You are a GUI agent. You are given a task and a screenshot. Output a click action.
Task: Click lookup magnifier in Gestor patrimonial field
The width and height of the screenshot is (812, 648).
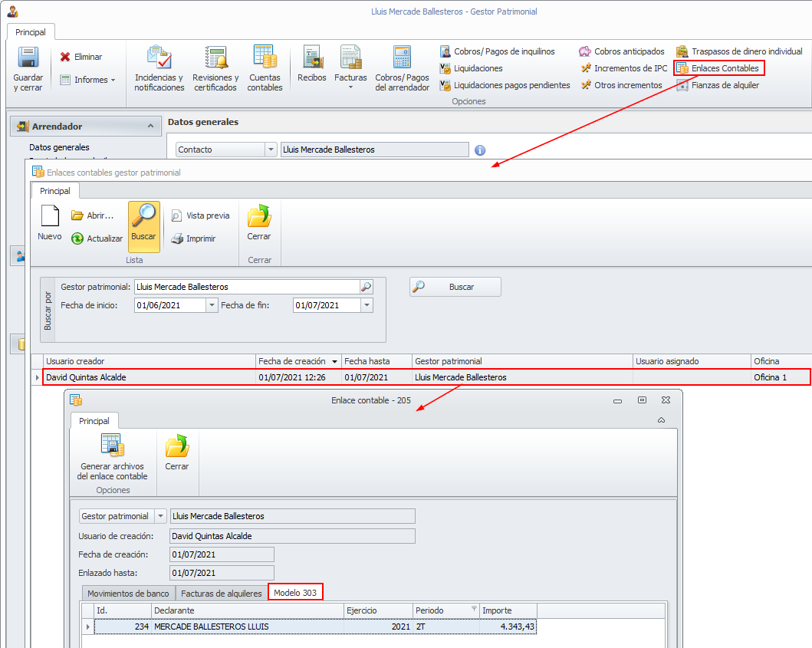pos(366,287)
